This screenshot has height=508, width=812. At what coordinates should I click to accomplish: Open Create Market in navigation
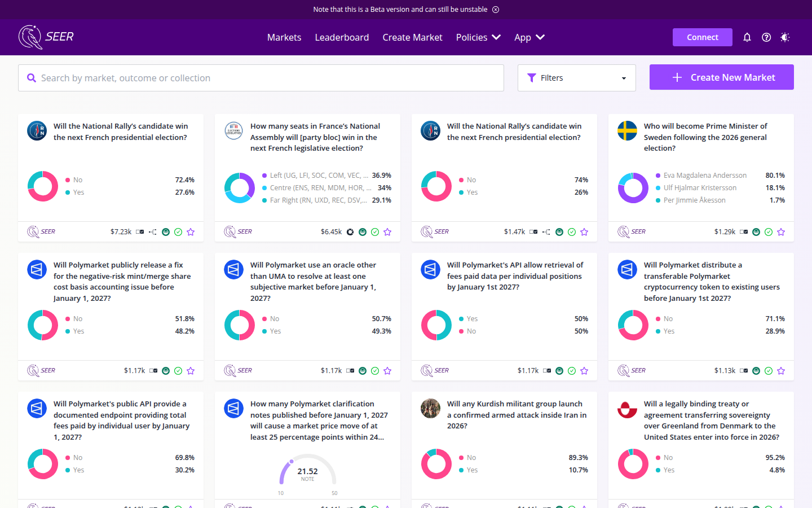point(412,37)
